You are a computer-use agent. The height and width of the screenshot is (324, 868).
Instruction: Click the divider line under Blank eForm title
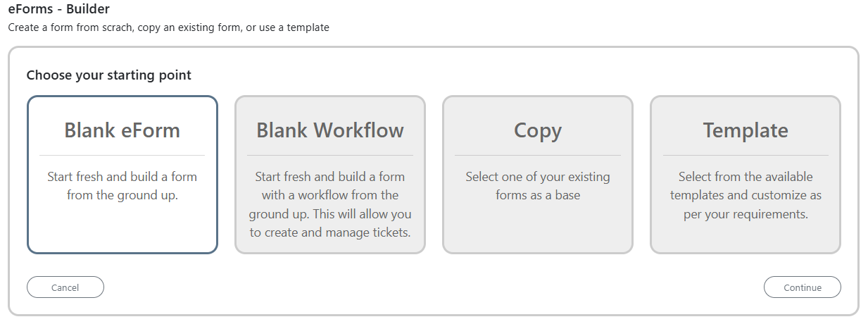pos(122,155)
